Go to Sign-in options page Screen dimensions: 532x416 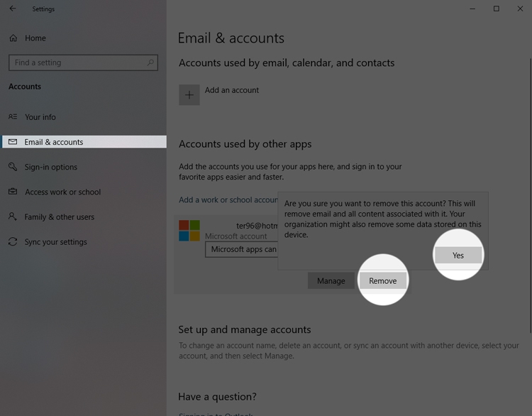(x=50, y=167)
